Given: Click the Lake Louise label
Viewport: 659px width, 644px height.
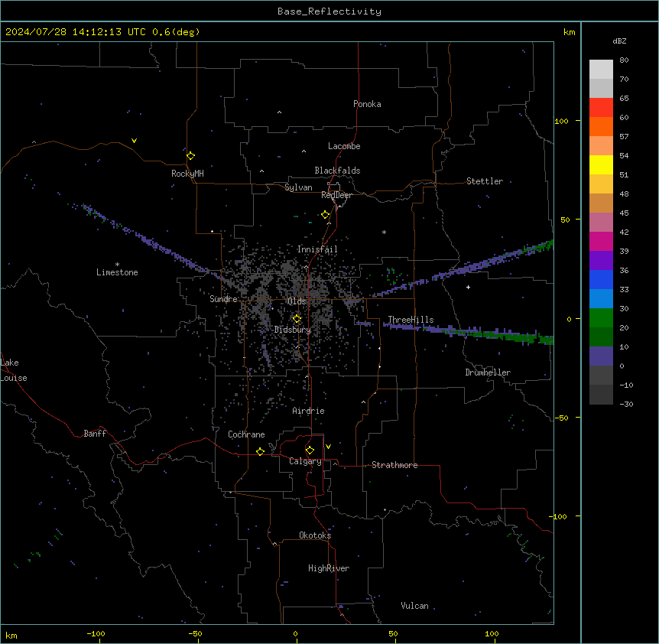Looking at the screenshot, I should 14,370.
